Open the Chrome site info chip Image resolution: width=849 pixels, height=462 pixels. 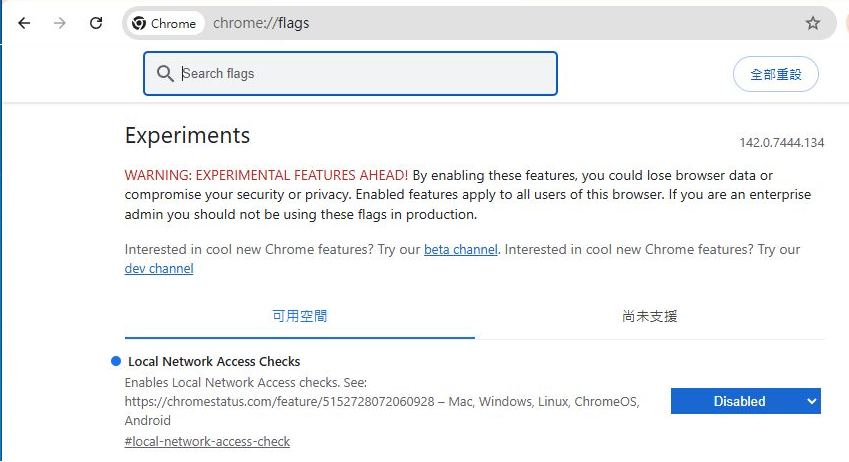[165, 23]
